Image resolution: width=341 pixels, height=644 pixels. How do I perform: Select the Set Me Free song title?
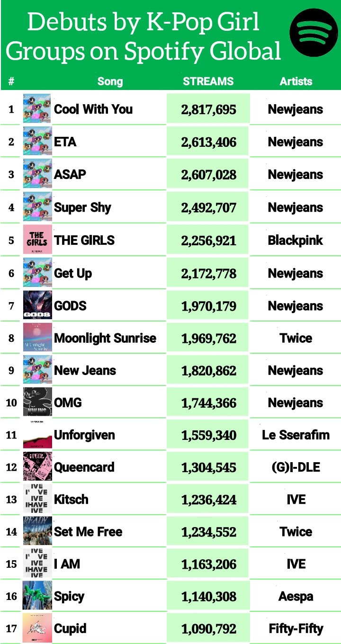(88, 532)
